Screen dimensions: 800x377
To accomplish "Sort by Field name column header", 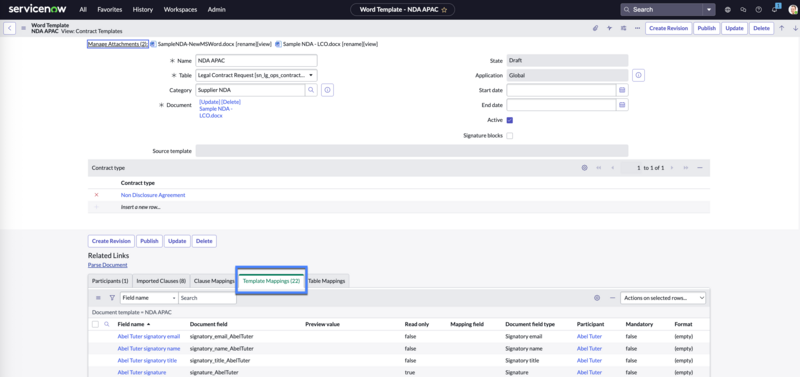I will 131,324.
